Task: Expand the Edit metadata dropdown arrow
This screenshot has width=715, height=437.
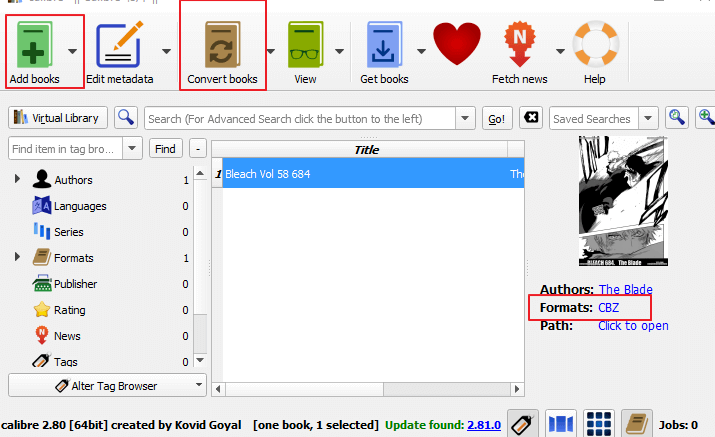Action: point(166,51)
